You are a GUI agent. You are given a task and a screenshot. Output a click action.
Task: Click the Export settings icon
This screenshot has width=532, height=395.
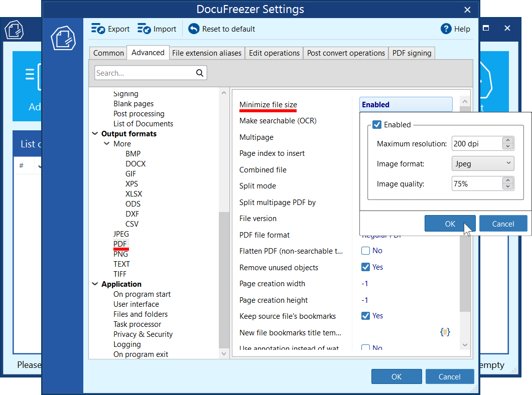pyautogui.click(x=98, y=29)
